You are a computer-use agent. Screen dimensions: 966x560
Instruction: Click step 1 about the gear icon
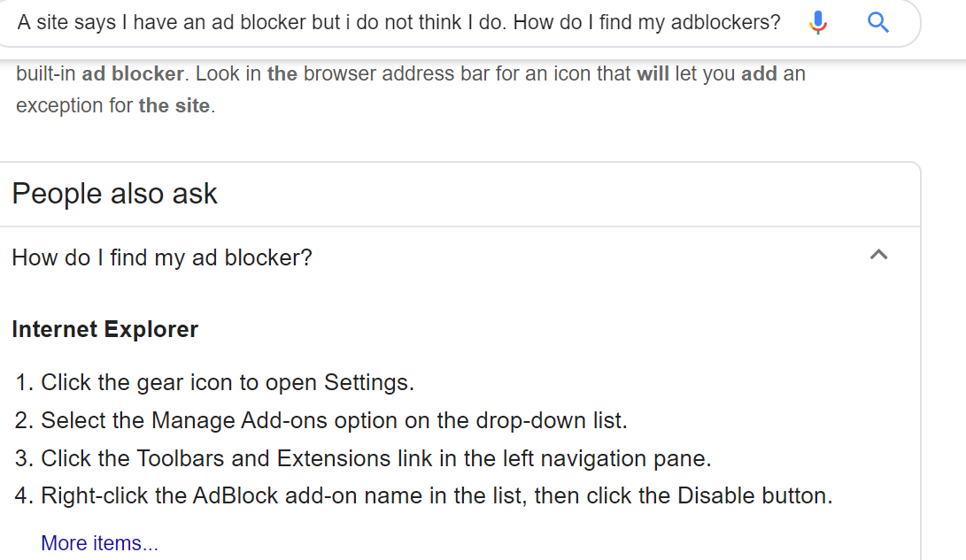pyautogui.click(x=227, y=383)
